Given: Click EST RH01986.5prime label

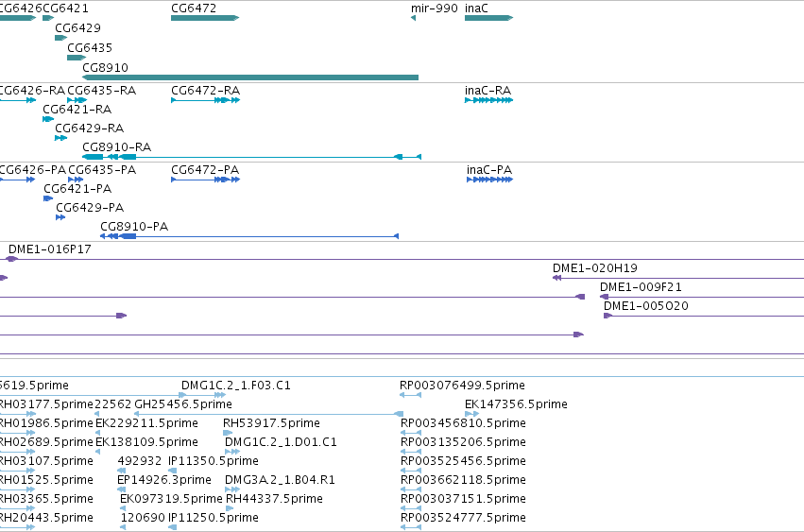Looking at the screenshot, I should 46,423.
